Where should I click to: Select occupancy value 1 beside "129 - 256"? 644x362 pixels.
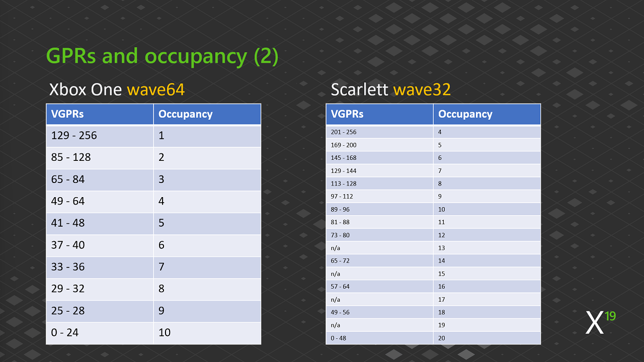(x=207, y=136)
